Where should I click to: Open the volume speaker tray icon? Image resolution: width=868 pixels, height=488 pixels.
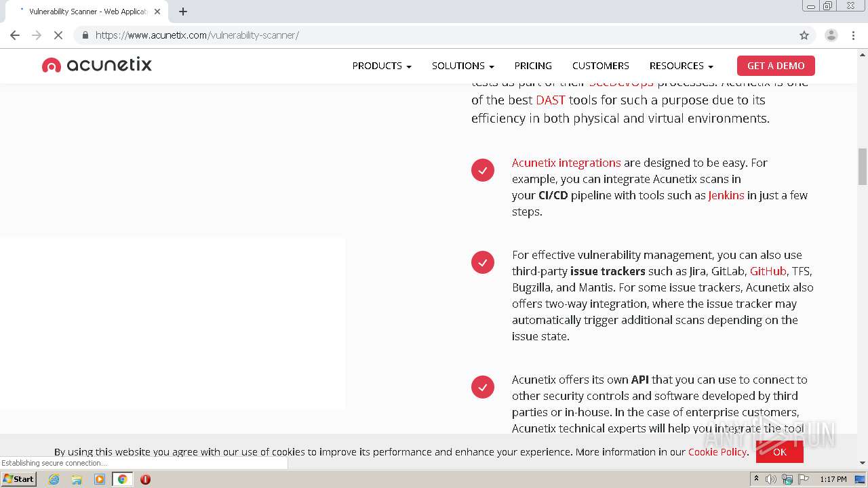pyautogui.click(x=771, y=479)
